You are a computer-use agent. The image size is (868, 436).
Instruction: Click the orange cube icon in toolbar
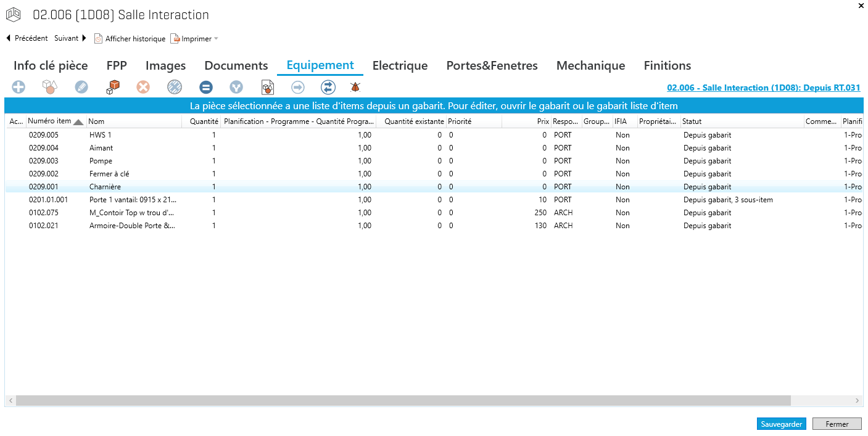click(x=113, y=88)
